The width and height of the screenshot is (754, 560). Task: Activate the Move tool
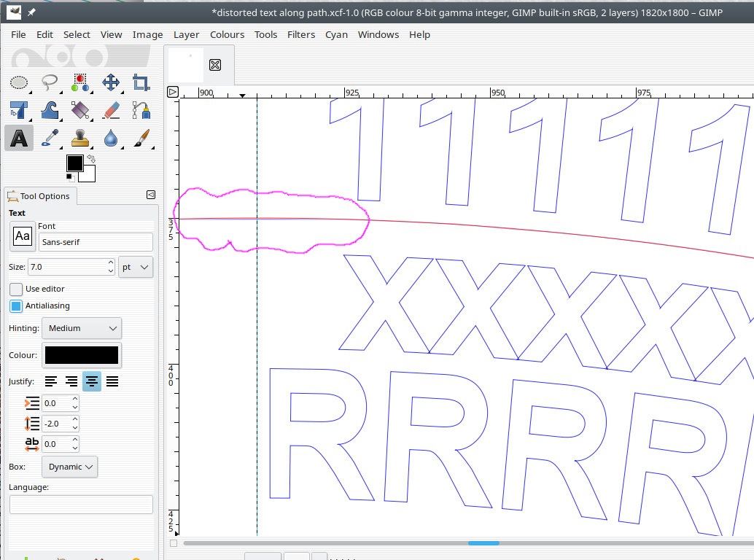tap(111, 82)
